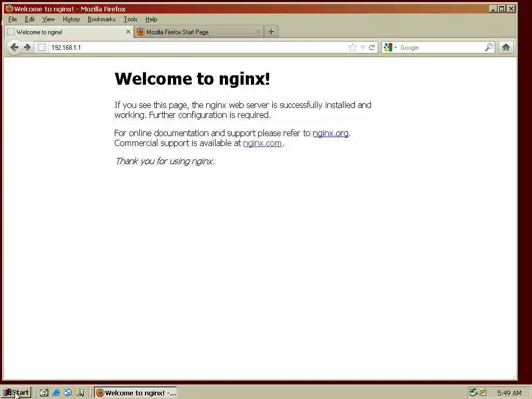Maximize the Firefox window
532x399 pixels.
pyautogui.click(x=502, y=9)
